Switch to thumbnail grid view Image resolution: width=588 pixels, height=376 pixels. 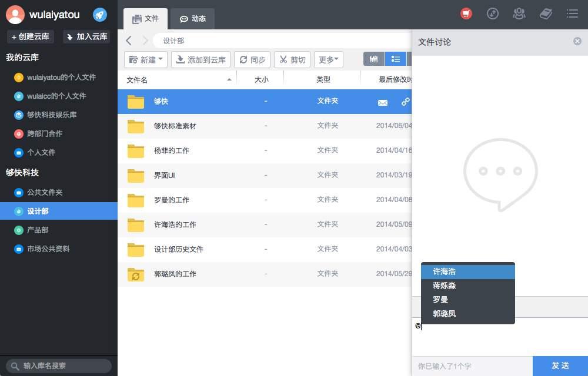(x=374, y=59)
